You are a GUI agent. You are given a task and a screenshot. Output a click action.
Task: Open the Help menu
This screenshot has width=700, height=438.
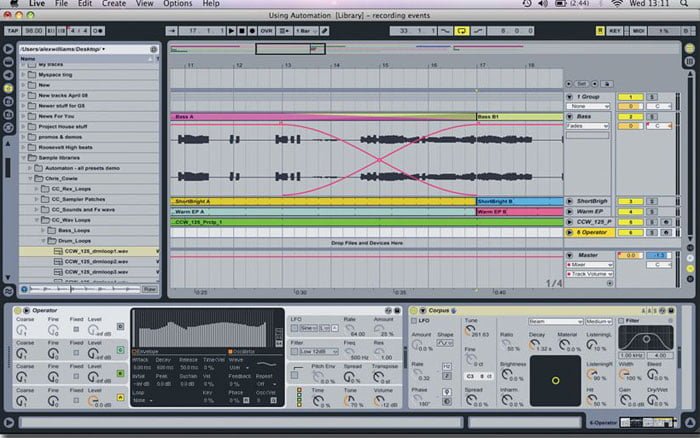211,4
